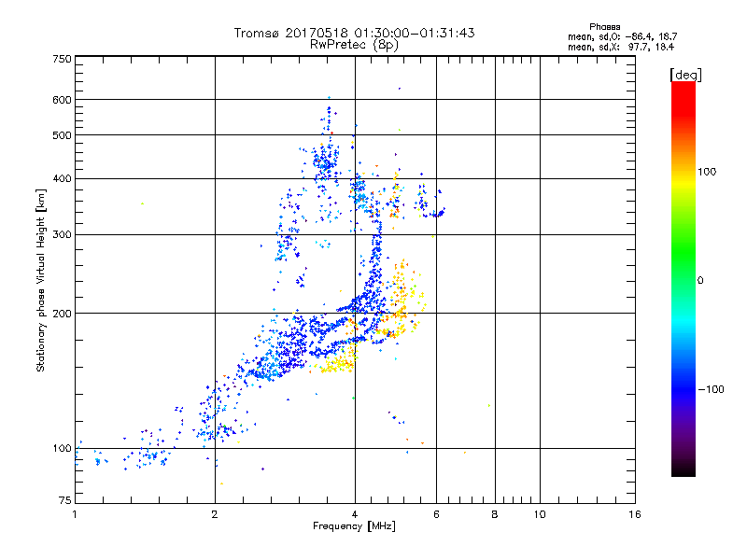Click the y-axis label '200'
747x560 pixels.
click(x=62, y=314)
